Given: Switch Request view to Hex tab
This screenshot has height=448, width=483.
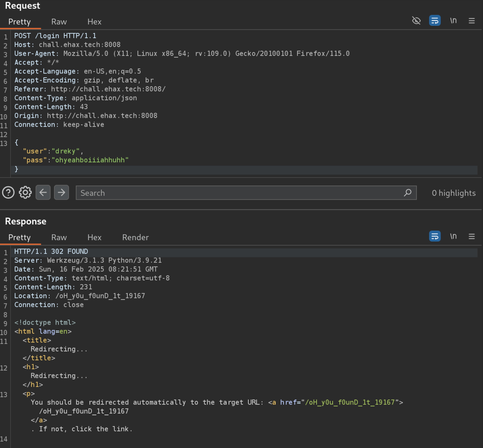Looking at the screenshot, I should [x=94, y=22].
